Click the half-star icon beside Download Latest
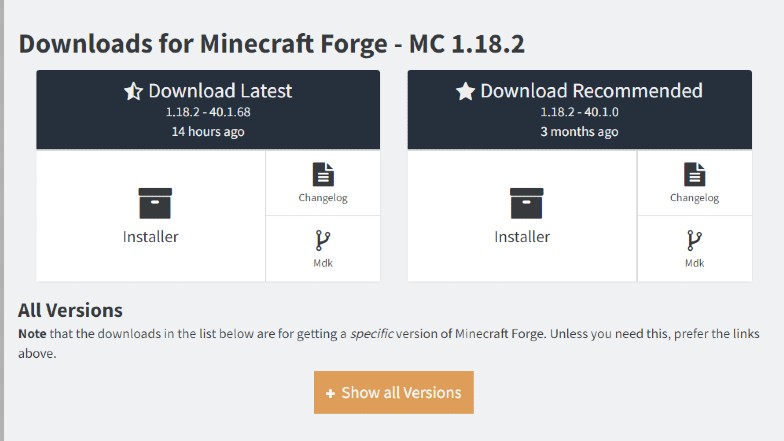The width and height of the screenshot is (784, 441). (x=134, y=91)
